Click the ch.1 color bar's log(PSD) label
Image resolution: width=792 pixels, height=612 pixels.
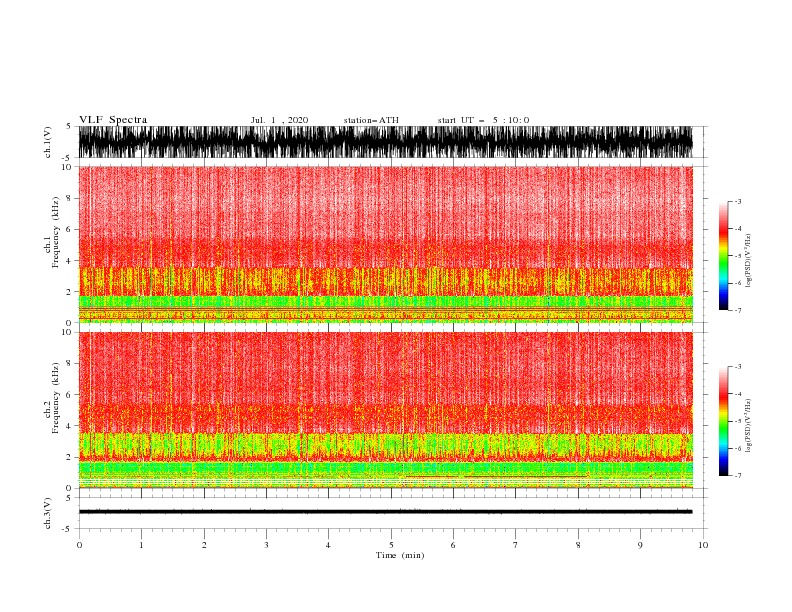pos(749,261)
